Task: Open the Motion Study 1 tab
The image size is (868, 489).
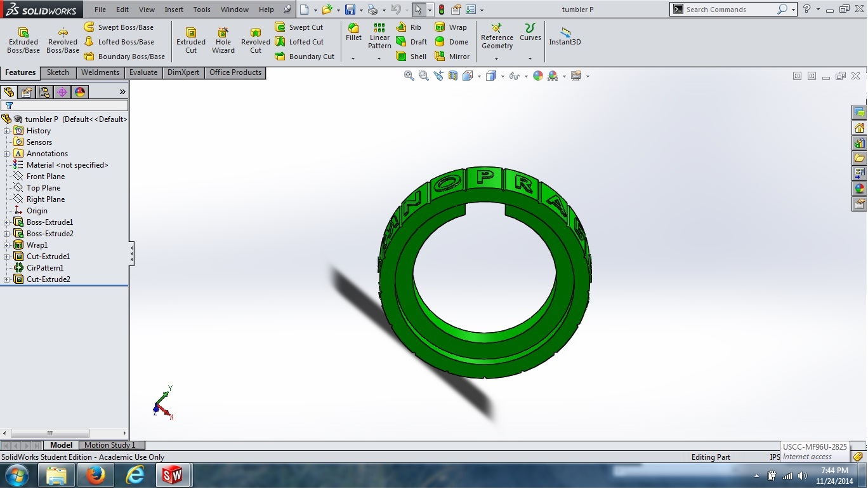Action: click(110, 445)
